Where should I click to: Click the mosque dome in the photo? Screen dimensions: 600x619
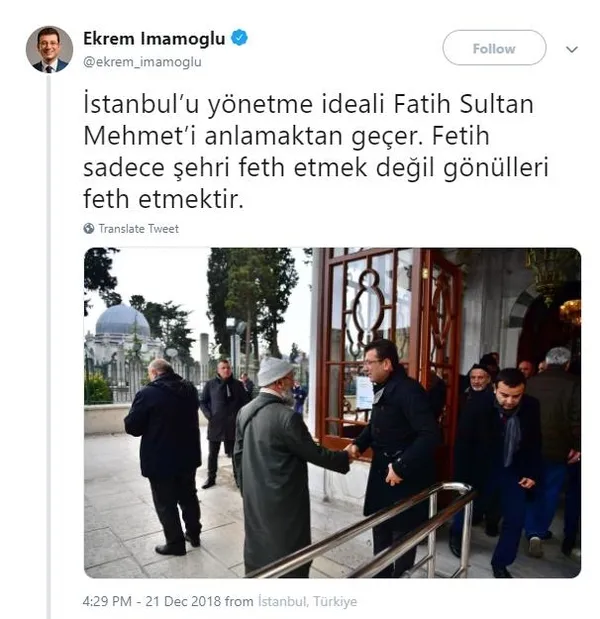click(122, 321)
